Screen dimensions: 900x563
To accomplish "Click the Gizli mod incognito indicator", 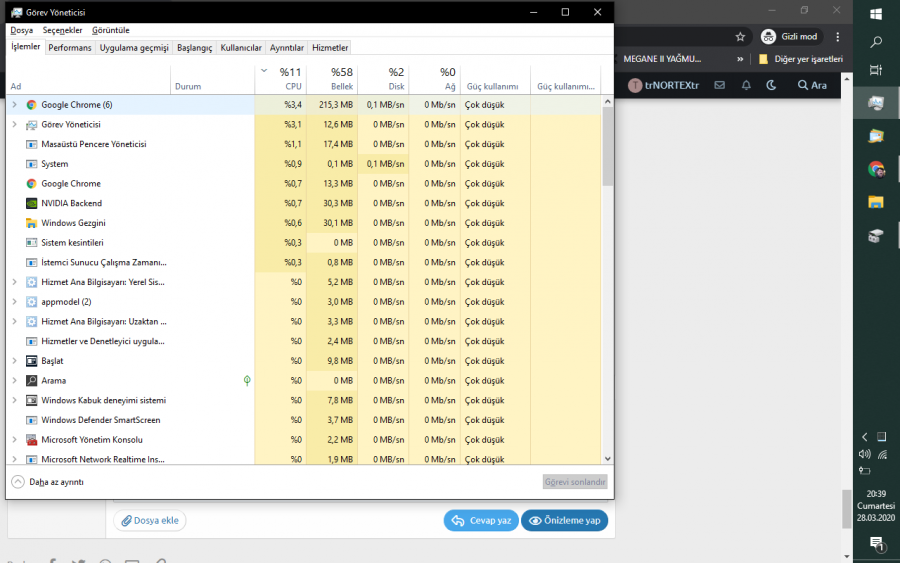I will tap(790, 37).
